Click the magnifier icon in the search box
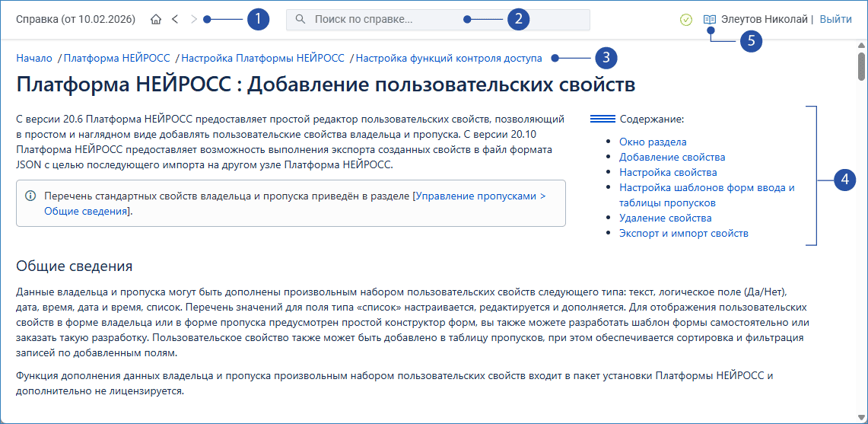Viewport: 868px width, 424px height. click(x=300, y=20)
